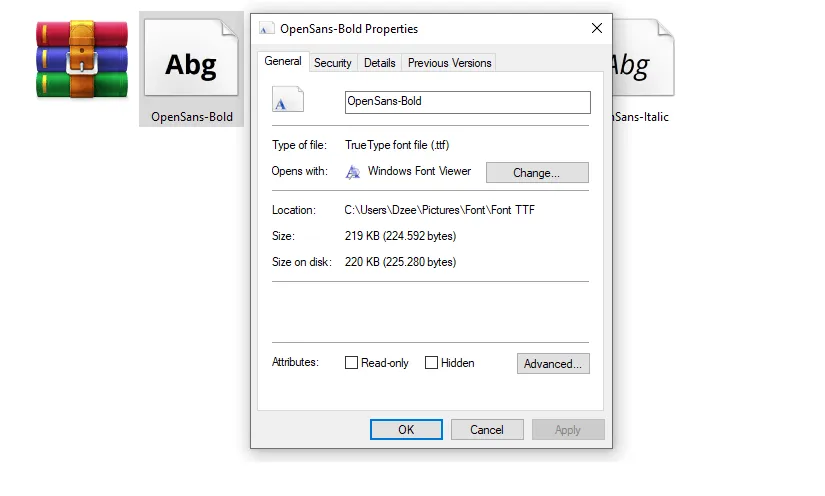The image size is (825, 496).
Task: Open the Security tab
Action: click(x=333, y=63)
